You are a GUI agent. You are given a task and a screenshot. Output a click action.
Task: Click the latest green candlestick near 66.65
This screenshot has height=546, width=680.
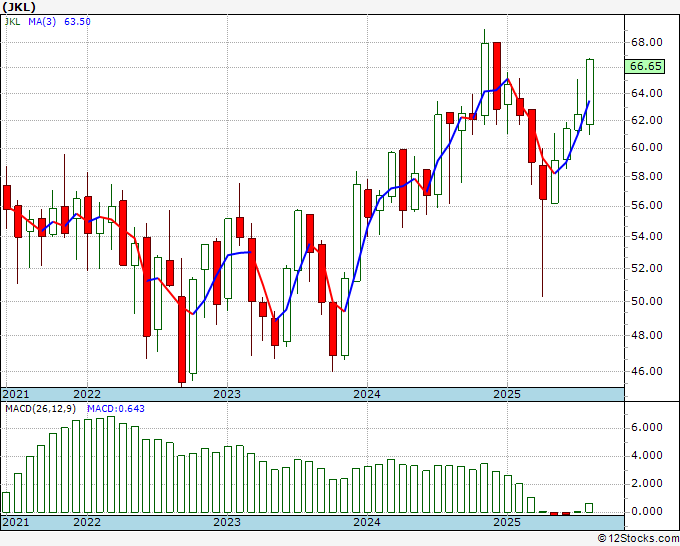pos(590,92)
